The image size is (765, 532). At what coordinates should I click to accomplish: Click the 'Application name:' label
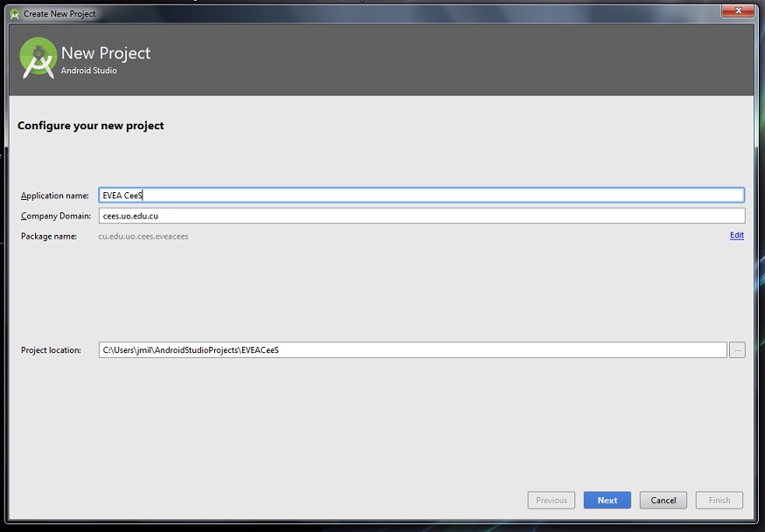(54, 196)
